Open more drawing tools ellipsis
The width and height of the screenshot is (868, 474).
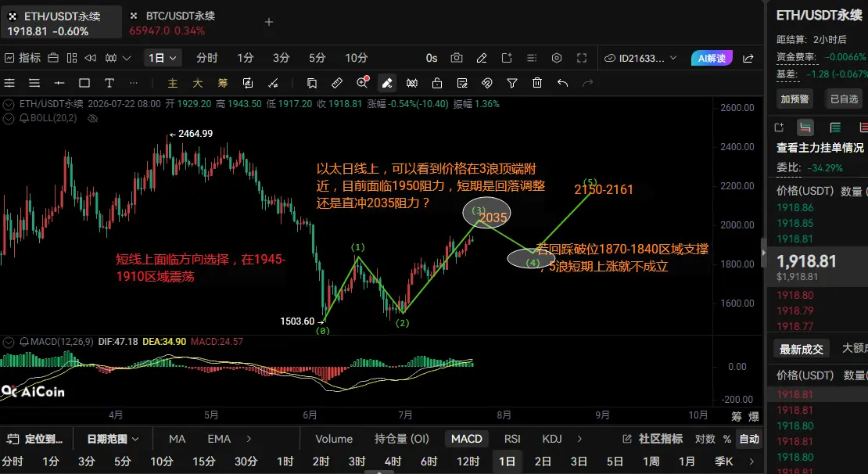[x=134, y=83]
